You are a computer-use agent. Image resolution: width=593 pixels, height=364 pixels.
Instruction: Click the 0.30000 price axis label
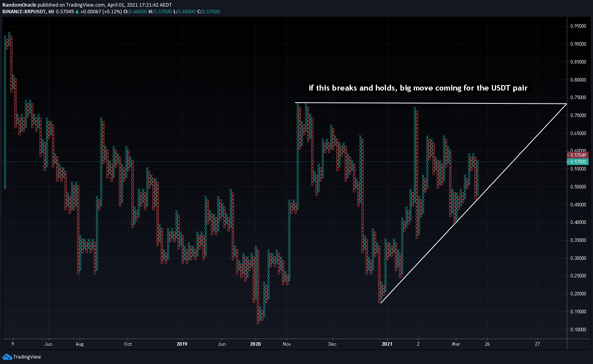pyautogui.click(x=578, y=258)
